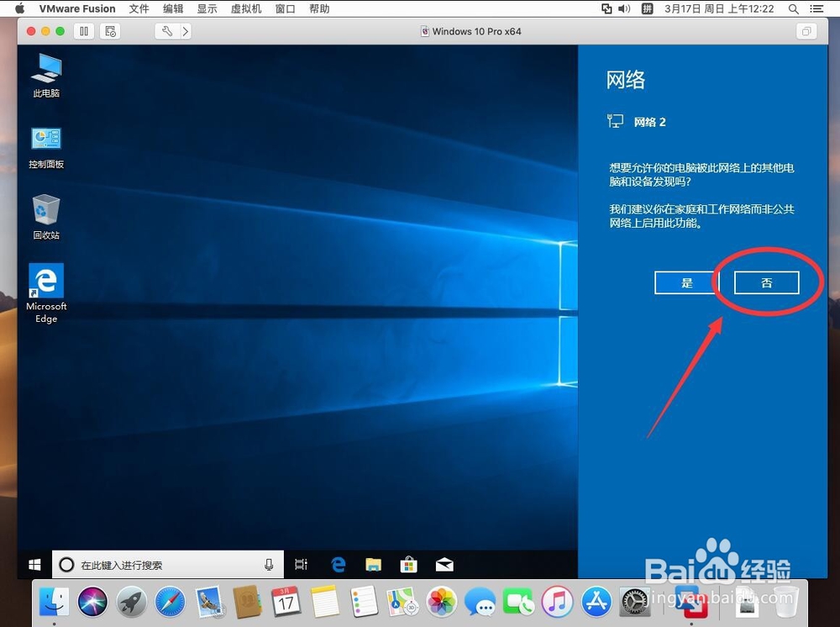Pause the virtual machine
This screenshot has width=840, height=627.
(84, 31)
